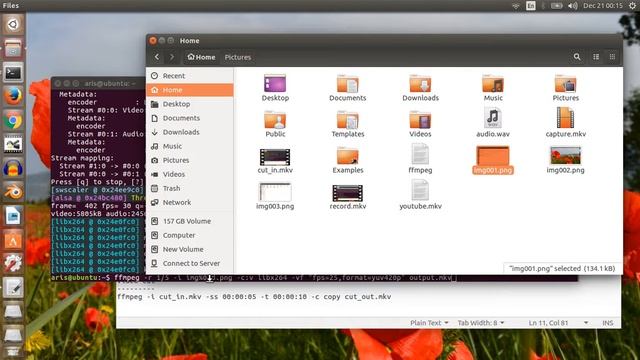Open System Settings from the launcher

pos(13,263)
